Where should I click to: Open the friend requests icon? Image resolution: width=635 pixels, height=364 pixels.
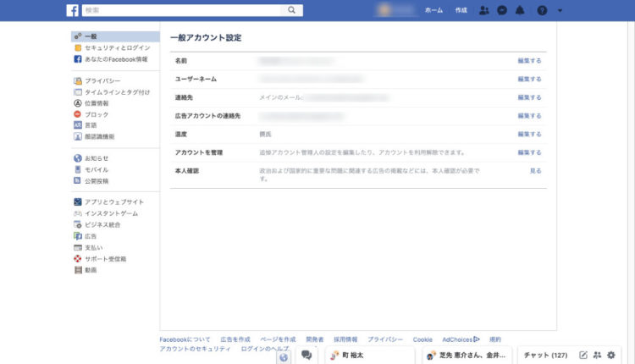pos(484,10)
